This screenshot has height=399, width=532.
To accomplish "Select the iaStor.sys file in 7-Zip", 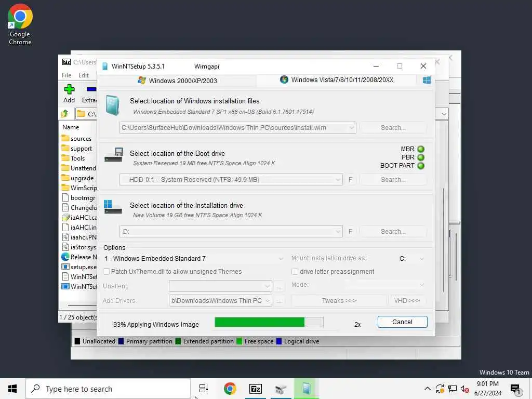I will [79, 247].
